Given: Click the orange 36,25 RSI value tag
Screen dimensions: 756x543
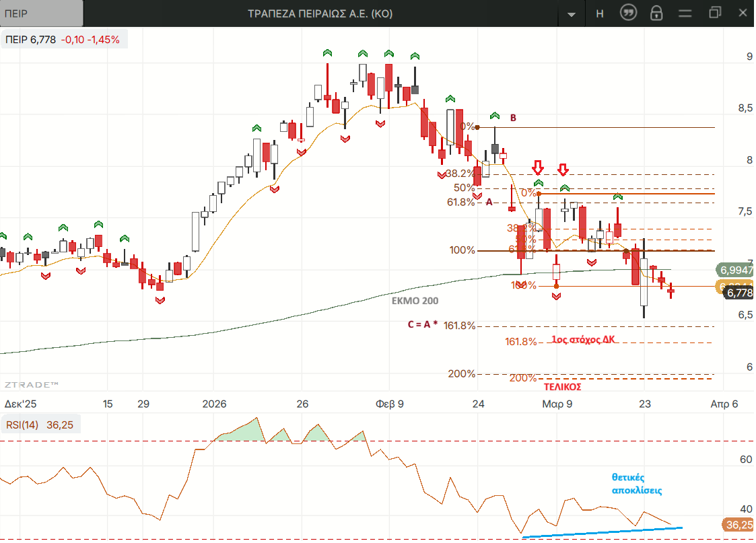Looking at the screenshot, I should (738, 525).
